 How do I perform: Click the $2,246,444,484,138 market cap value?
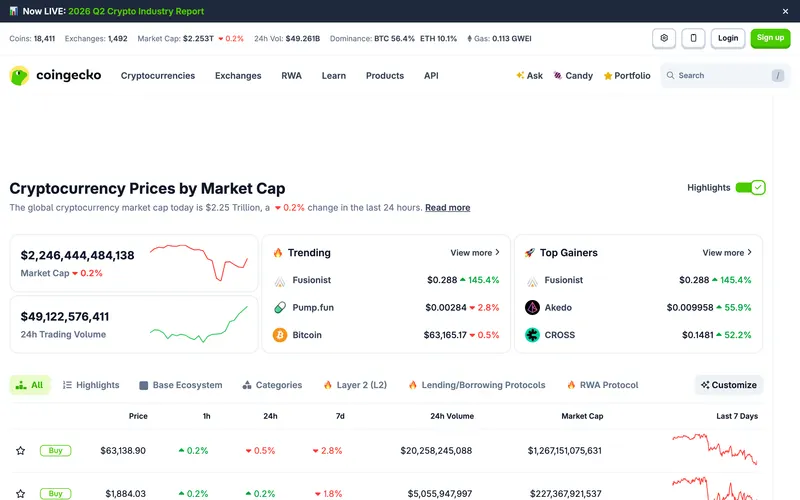coord(78,256)
